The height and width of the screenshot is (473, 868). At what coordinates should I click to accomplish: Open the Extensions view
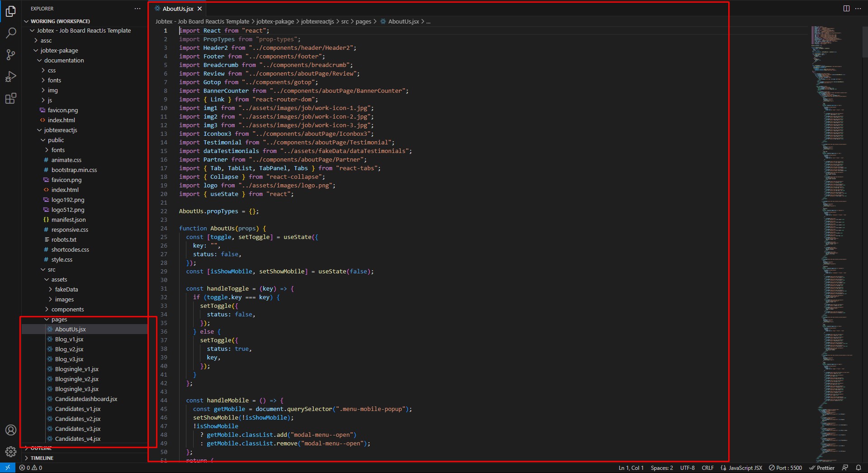[11, 98]
